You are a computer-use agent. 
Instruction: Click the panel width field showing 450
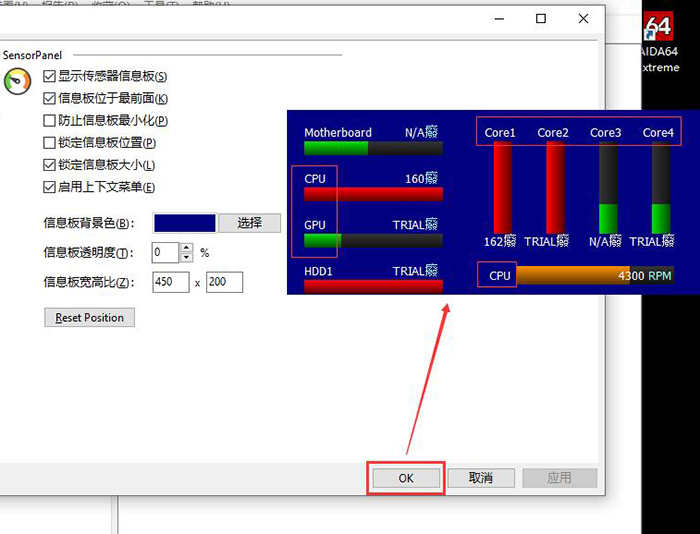(171, 282)
